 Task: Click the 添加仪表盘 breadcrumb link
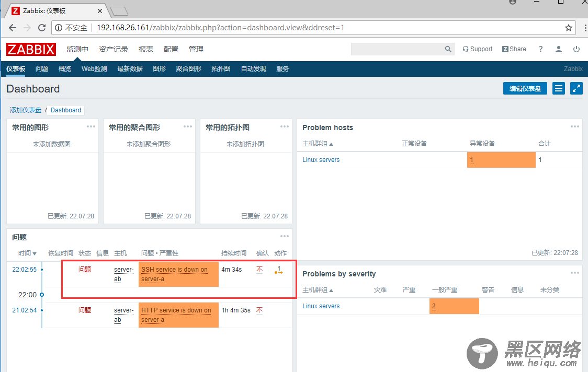tap(26, 110)
